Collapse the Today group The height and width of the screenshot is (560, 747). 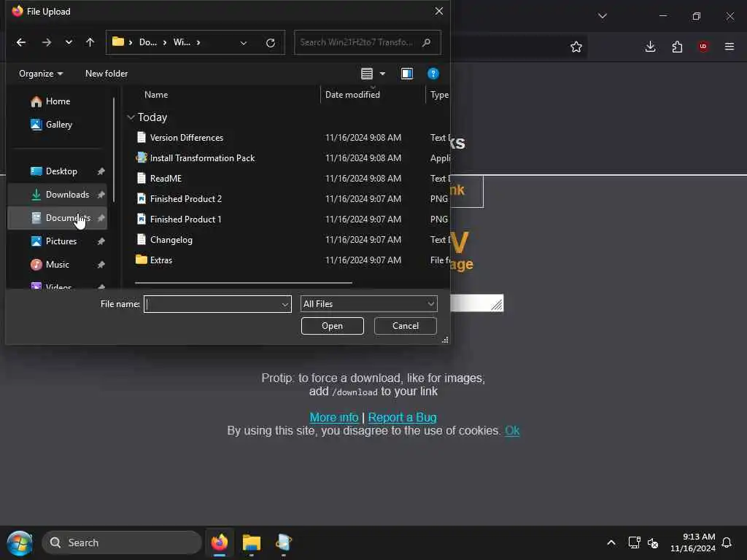[131, 117]
